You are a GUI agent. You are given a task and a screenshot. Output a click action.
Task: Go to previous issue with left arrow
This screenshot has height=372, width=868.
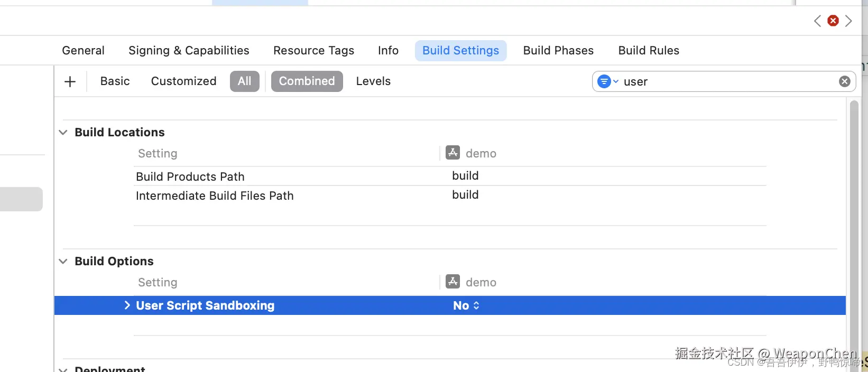click(x=818, y=21)
